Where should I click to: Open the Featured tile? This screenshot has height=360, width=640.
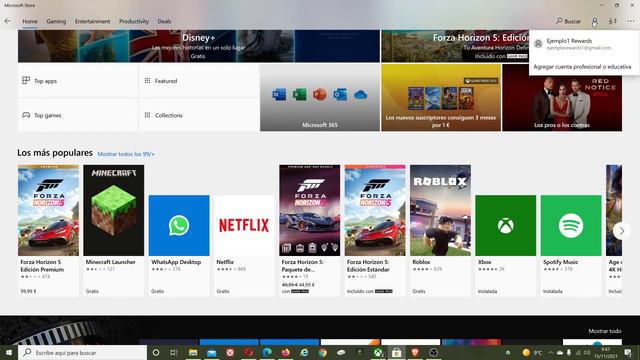[199, 81]
